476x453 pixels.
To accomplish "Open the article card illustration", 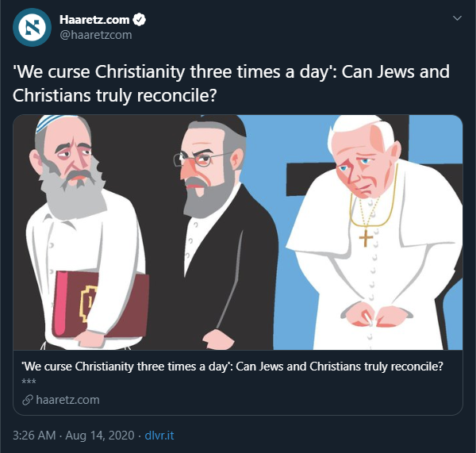I will click(238, 232).
